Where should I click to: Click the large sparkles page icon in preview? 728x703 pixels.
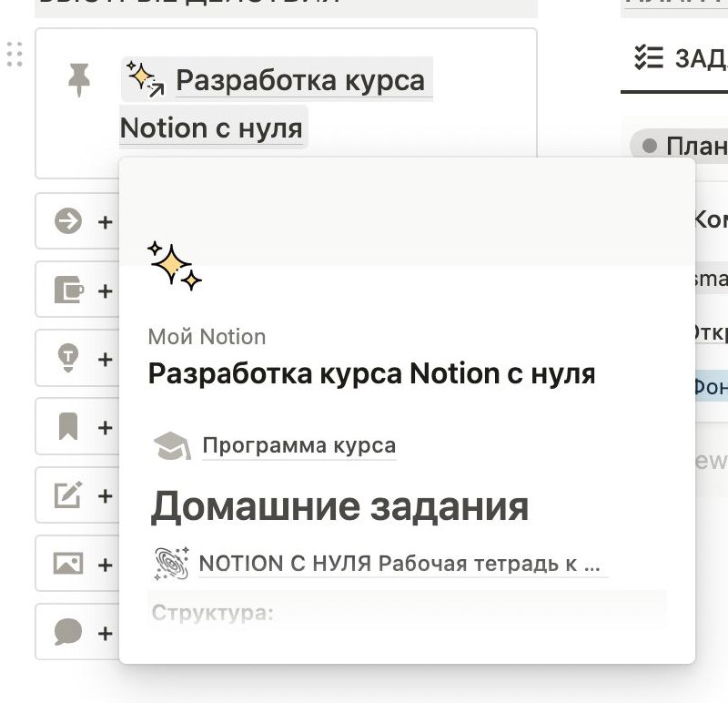[175, 266]
